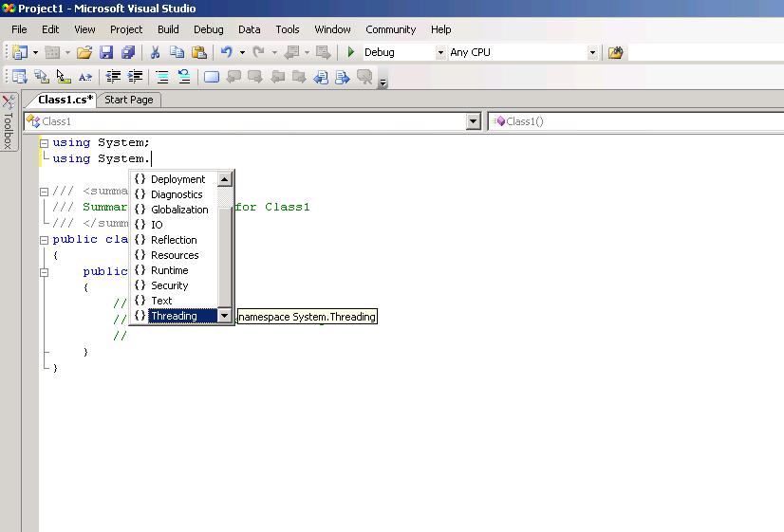Click IntelliSense list scroll down arrow
This screenshot has height=532, width=784.
225,316
